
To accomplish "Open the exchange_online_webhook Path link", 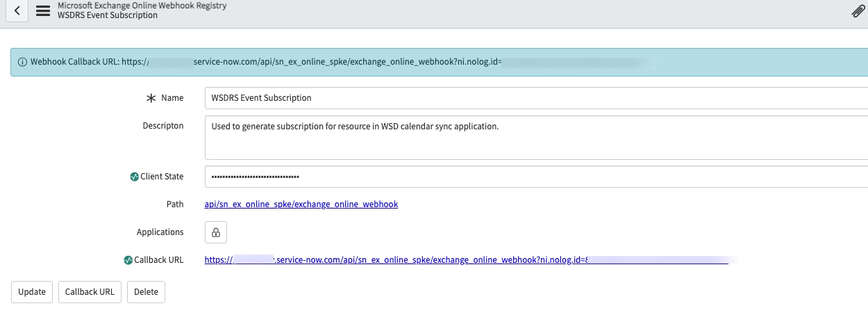I will (x=301, y=204).
